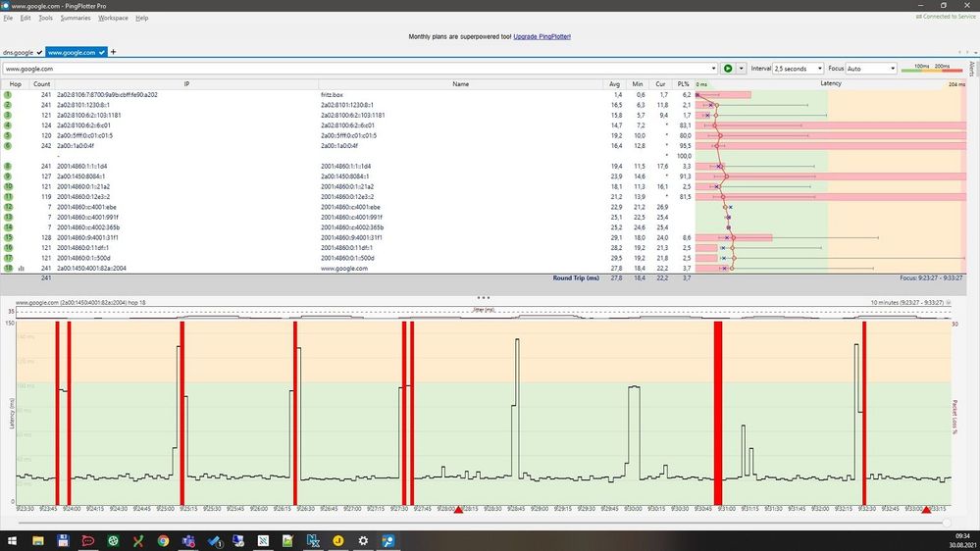Select hop 3 green number icon

8,115
